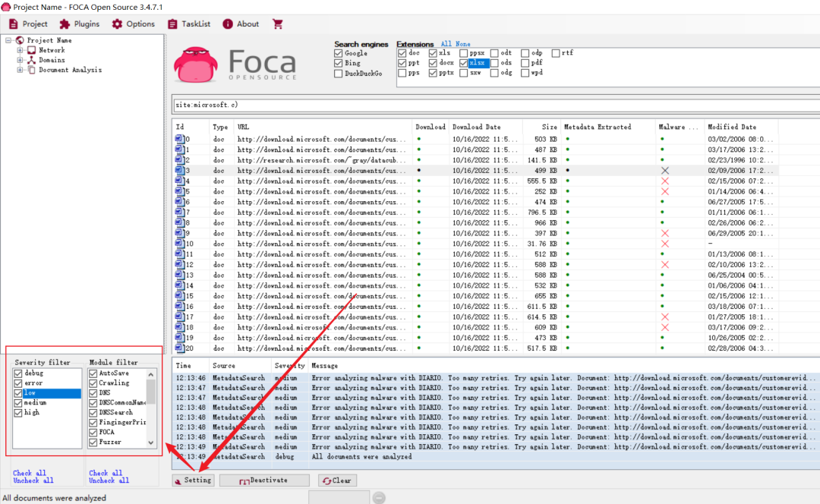This screenshot has width=820, height=504.
Task: Click the site:microsoft search query field
Action: tap(496, 105)
